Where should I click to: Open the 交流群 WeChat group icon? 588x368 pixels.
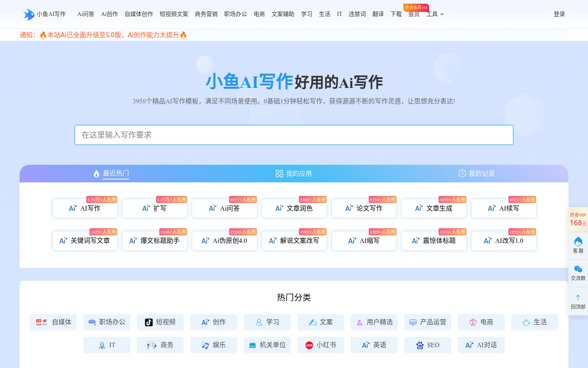click(578, 269)
